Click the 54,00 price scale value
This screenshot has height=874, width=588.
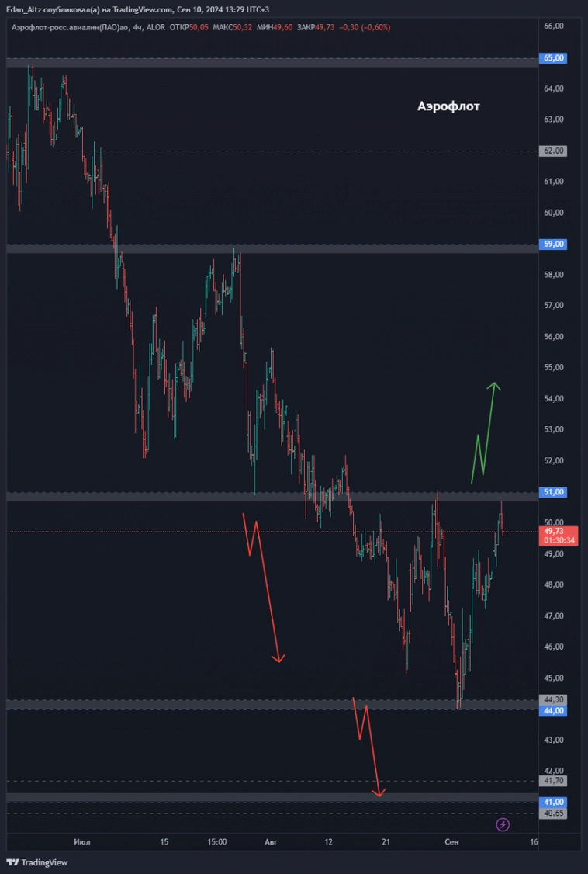click(555, 398)
